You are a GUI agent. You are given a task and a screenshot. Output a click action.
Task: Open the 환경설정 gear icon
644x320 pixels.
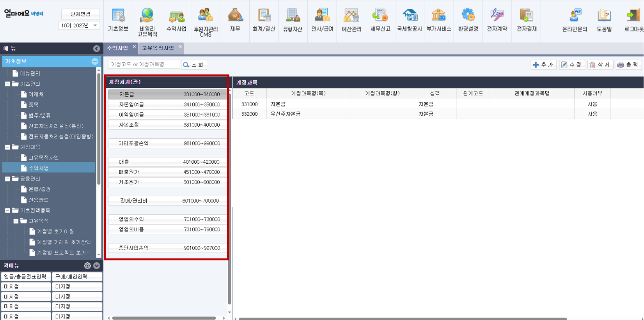point(468,20)
